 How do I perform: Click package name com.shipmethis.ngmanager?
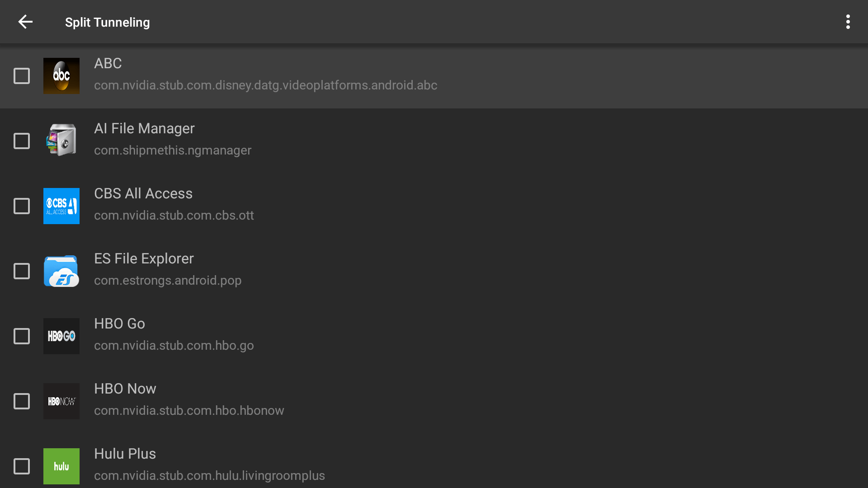coord(173,150)
